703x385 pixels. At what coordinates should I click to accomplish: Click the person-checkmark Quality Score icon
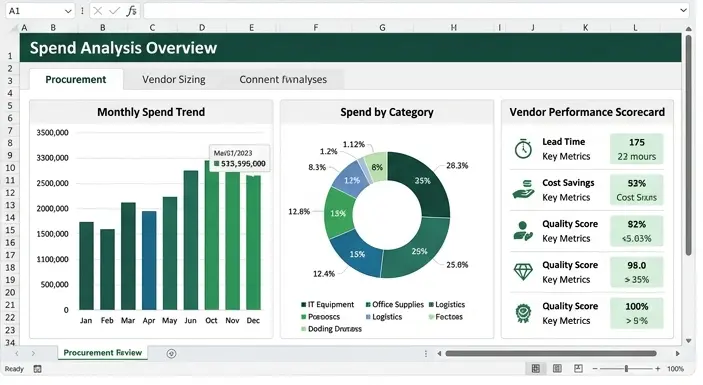point(523,231)
